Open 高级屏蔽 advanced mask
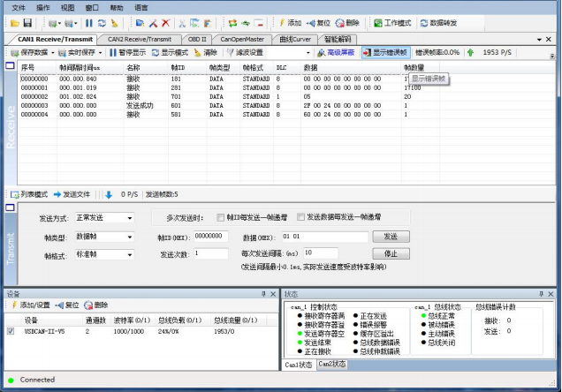The width and height of the screenshot is (562, 392). coord(336,53)
